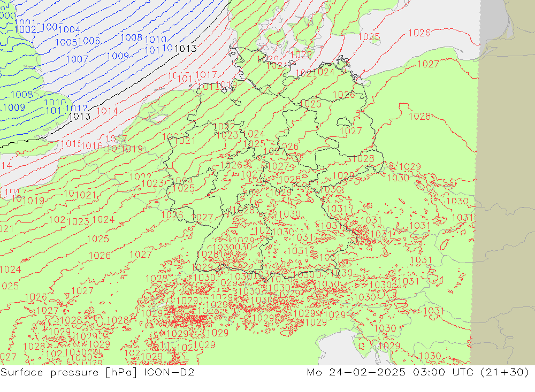
Task: Select the blue 1004 isobar label
Action: coord(70,30)
